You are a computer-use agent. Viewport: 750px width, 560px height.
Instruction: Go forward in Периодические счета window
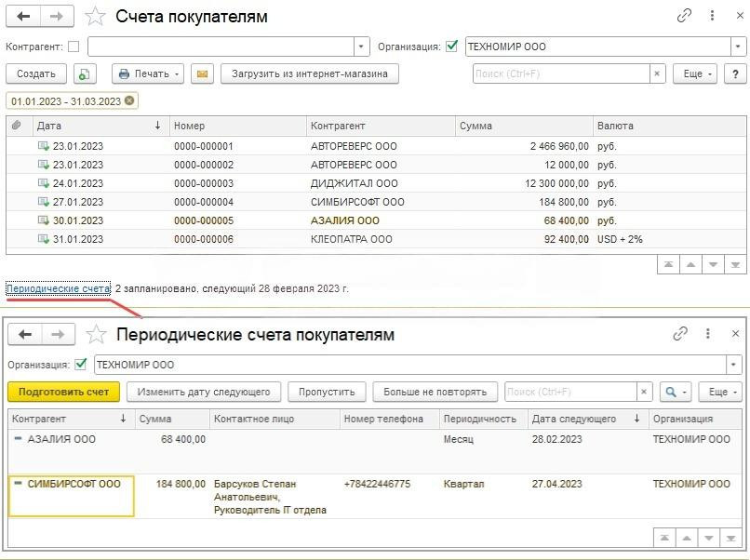pos(59,334)
